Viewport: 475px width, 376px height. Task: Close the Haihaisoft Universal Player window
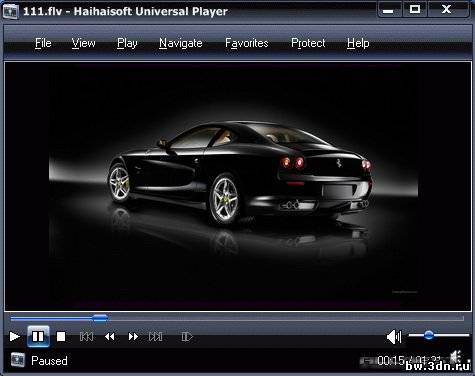tap(447, 9)
